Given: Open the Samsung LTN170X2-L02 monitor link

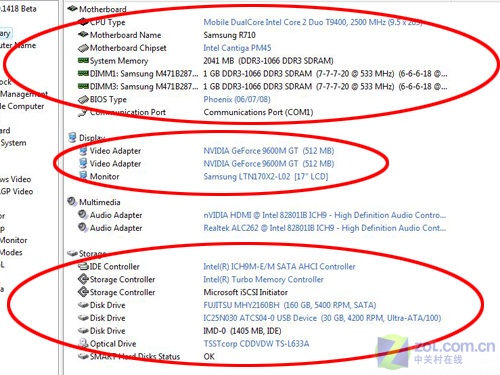Looking at the screenshot, I should coord(266,176).
